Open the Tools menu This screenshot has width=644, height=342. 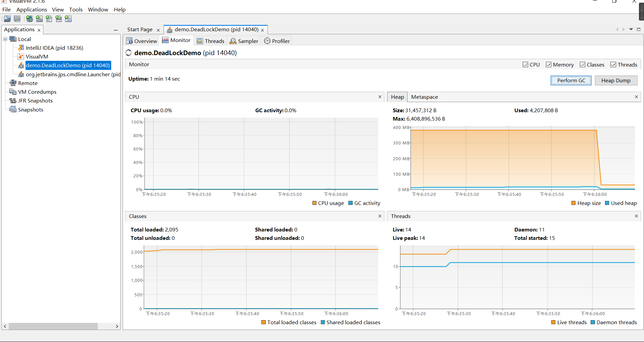pos(76,9)
